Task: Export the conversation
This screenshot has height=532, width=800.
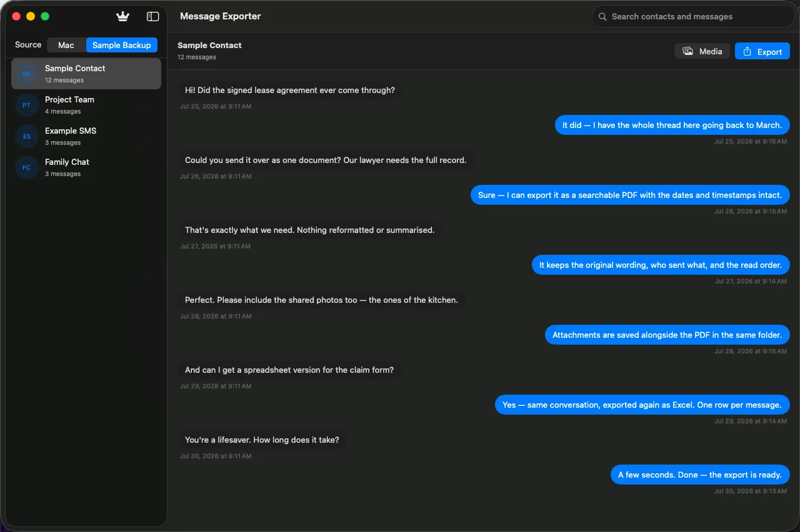Action: click(762, 51)
